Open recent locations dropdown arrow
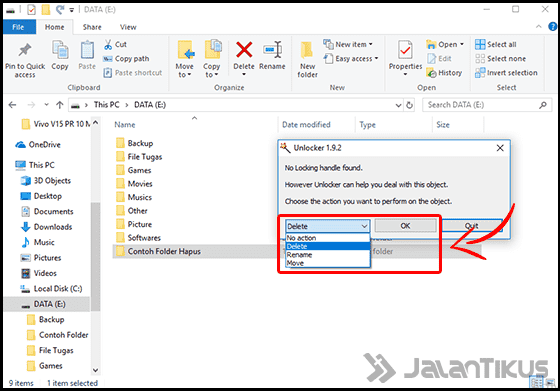 (x=46, y=105)
